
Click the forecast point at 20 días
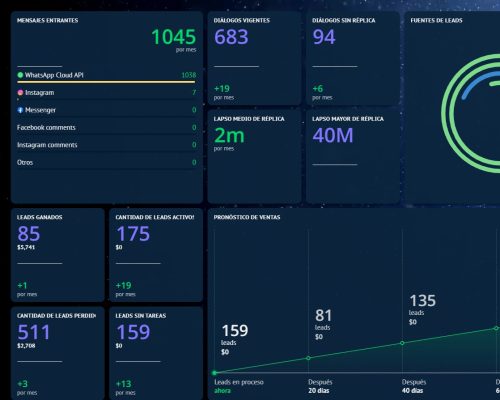(308, 358)
